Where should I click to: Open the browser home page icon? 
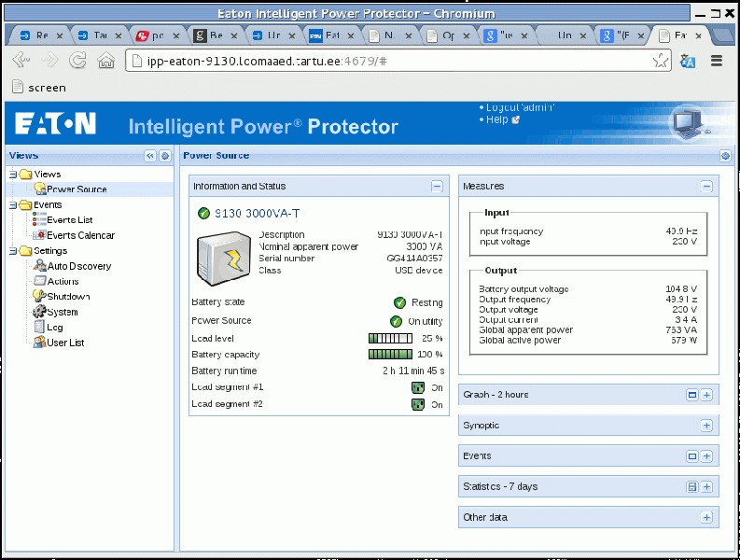coord(106,61)
